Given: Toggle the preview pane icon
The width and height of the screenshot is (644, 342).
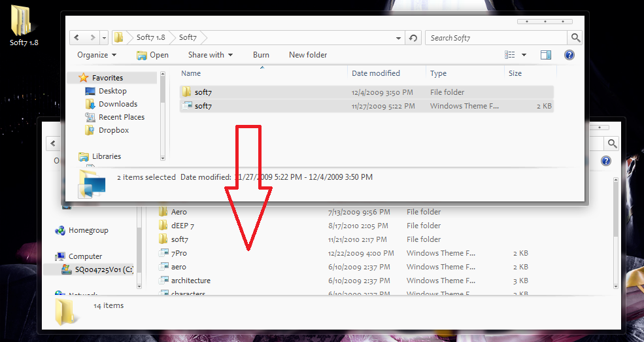Looking at the screenshot, I should [x=546, y=55].
